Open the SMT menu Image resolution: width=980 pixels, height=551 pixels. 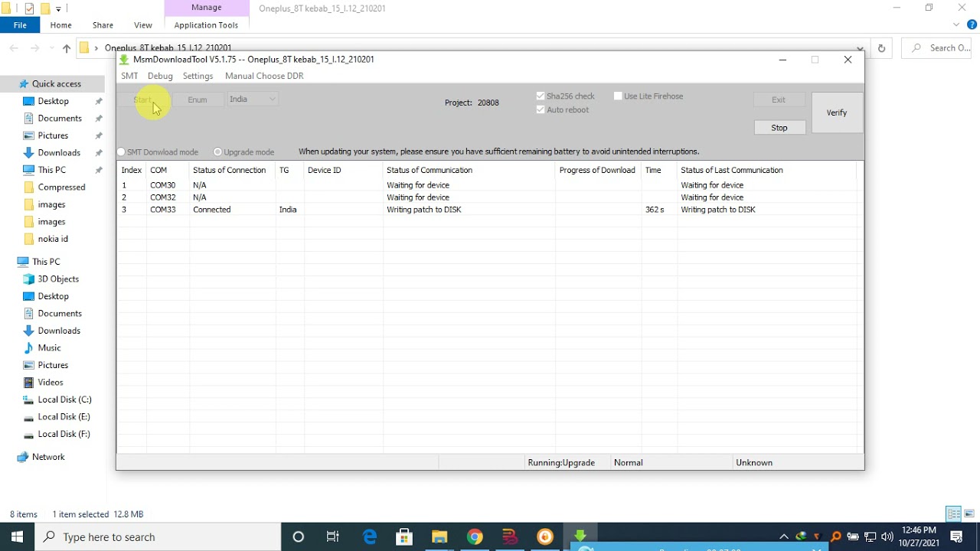pyautogui.click(x=129, y=76)
